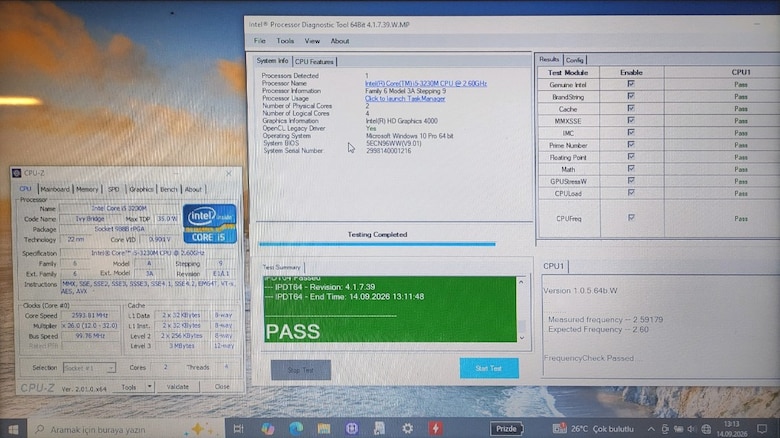Image resolution: width=780 pixels, height=438 pixels.
Task: Open the volume control in tray
Action: coord(691,429)
